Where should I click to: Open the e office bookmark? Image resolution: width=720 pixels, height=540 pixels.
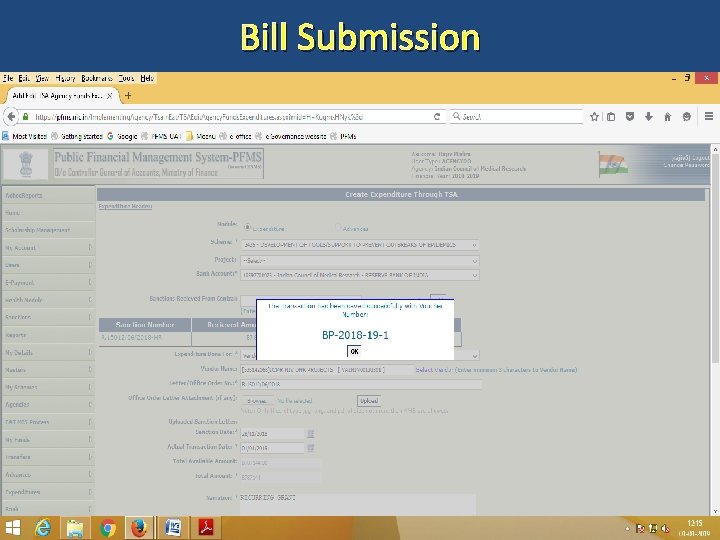[235, 136]
